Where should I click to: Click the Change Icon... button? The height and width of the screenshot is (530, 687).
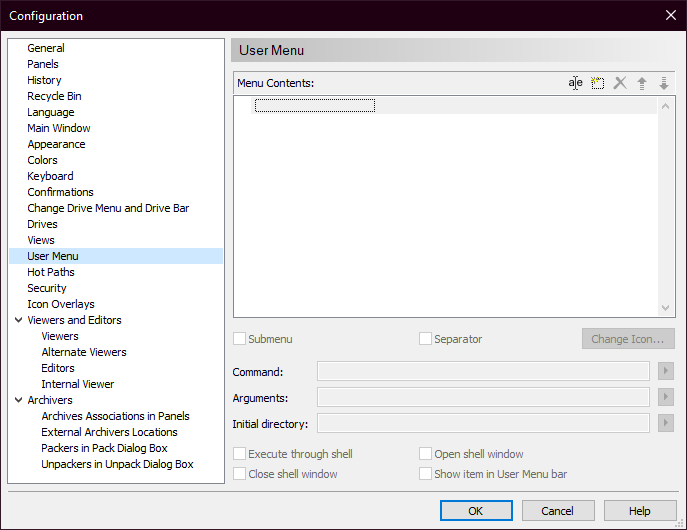point(628,339)
